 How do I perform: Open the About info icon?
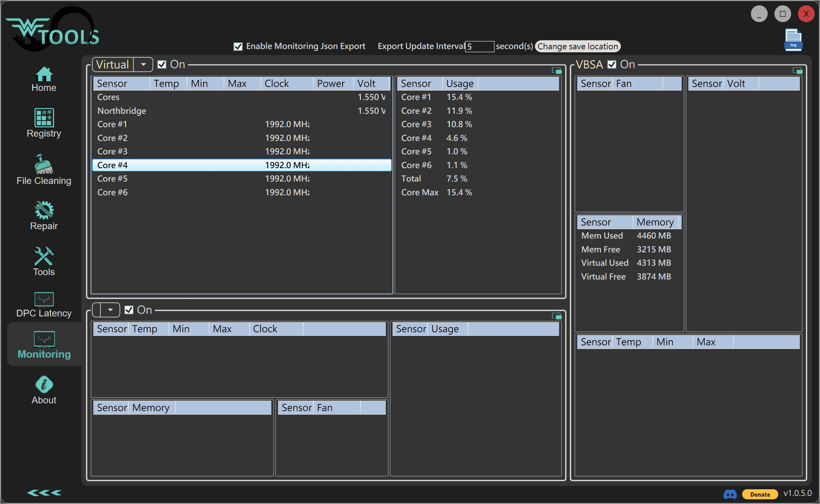(x=44, y=385)
